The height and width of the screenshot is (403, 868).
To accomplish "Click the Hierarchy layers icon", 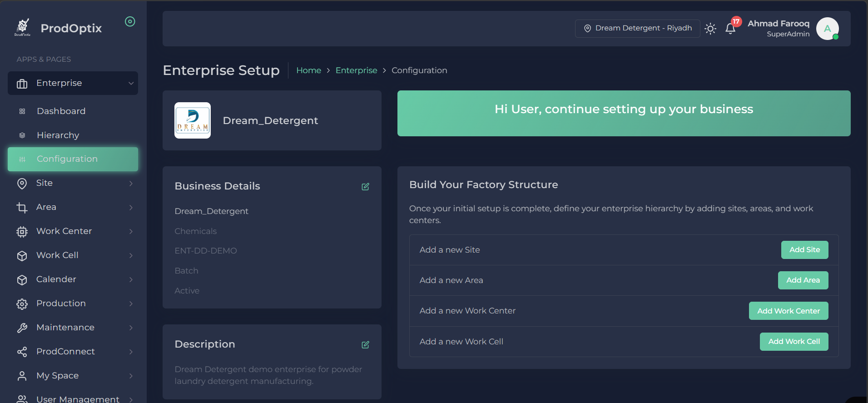I will click(x=22, y=135).
